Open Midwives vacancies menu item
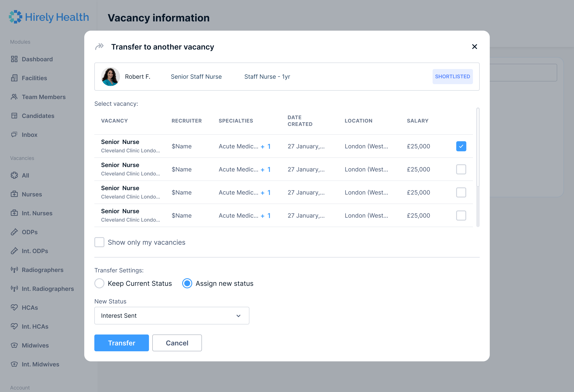The height and width of the screenshot is (392, 574). [35, 345]
